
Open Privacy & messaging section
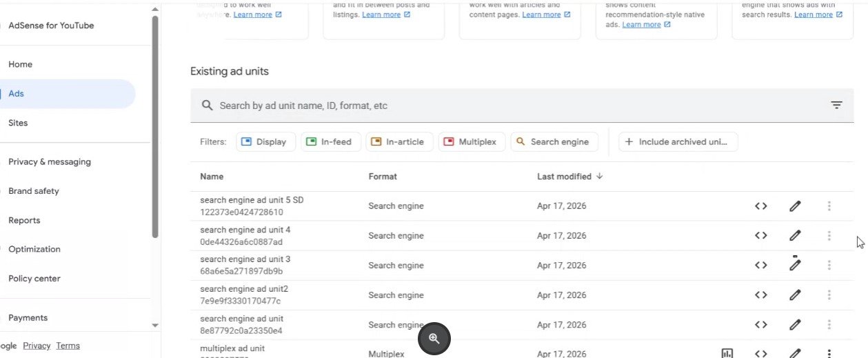click(x=50, y=162)
